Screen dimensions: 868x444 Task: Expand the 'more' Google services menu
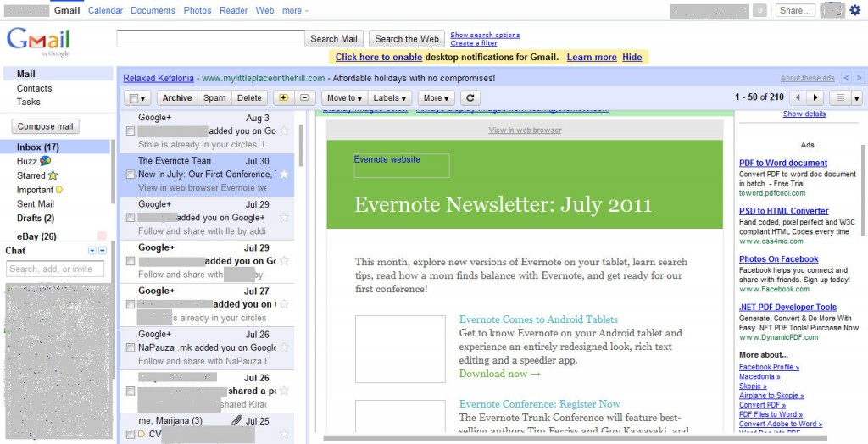[x=295, y=10]
